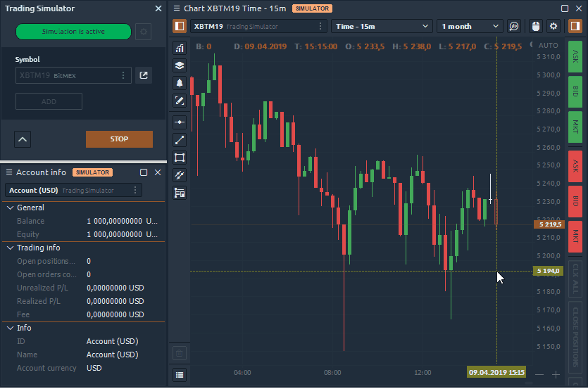Collapse simulator settings with up chevron button
588x389 pixels.
pos(23,139)
